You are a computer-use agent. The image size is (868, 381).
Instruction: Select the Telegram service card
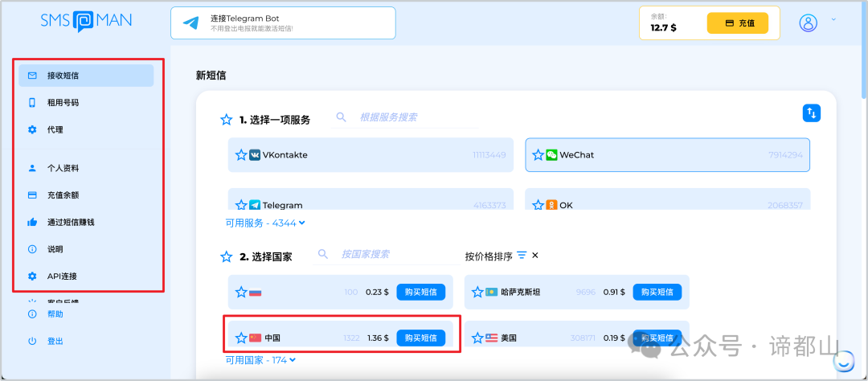[x=370, y=205]
